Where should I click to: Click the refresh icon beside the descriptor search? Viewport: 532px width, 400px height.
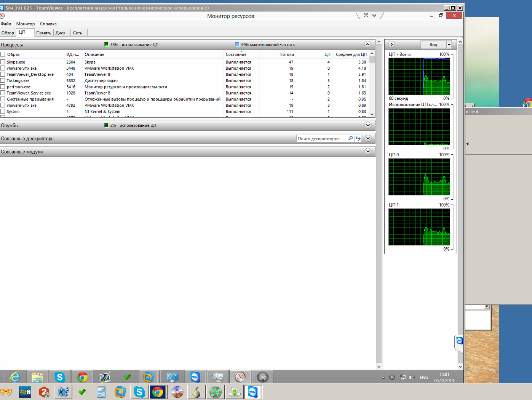pos(358,138)
